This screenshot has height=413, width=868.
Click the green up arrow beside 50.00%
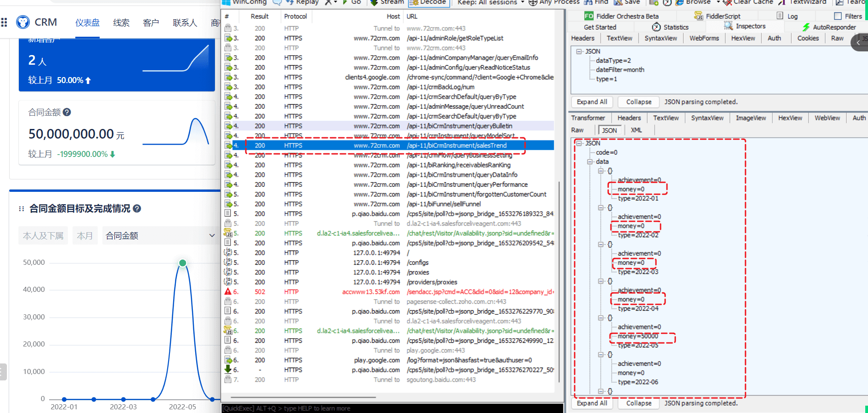tap(88, 80)
